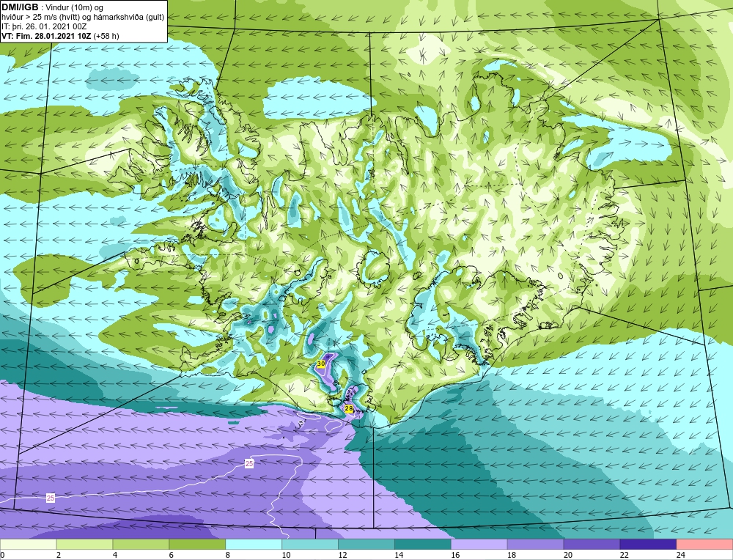Viewport: 733px width, 560px height.
Task: Select the pale yellow 0–2 legend swatch
Action: coord(28,545)
